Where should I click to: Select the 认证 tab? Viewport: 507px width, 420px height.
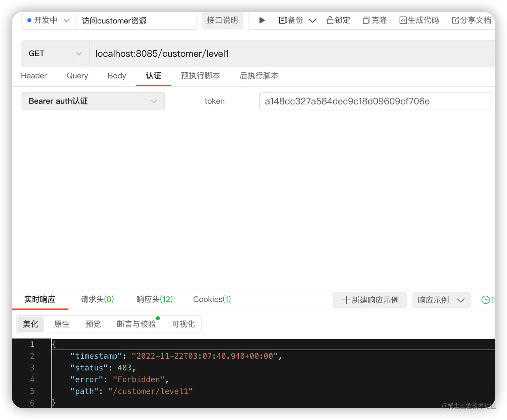[x=153, y=76]
